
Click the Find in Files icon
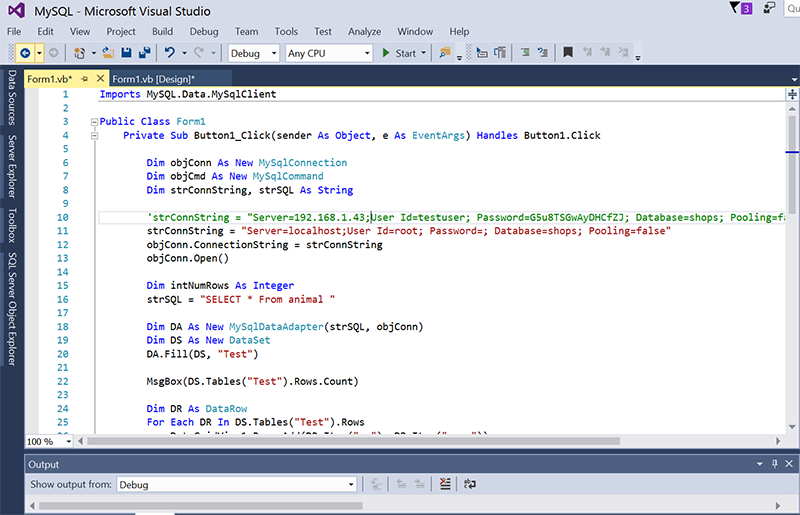[445, 53]
